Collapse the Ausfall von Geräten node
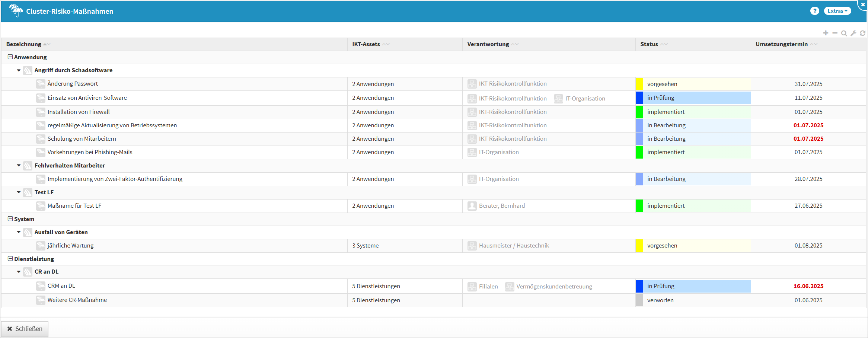Viewport: 868px width, 338px height. coord(19,232)
